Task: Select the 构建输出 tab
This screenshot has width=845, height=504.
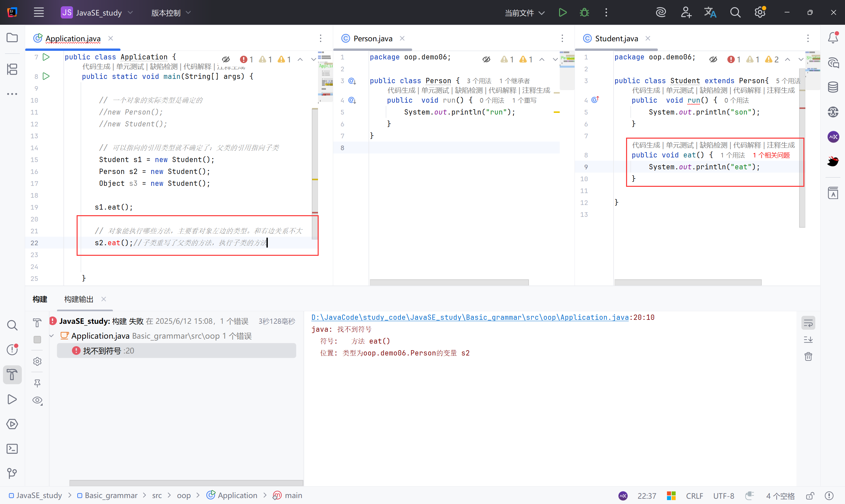Action: [79, 299]
